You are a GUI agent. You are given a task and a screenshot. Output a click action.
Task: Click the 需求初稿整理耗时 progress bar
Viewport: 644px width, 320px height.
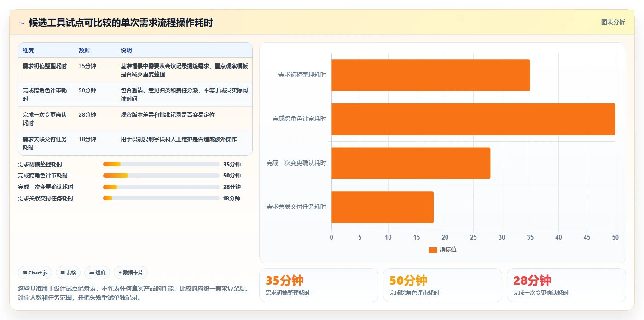[161, 164]
